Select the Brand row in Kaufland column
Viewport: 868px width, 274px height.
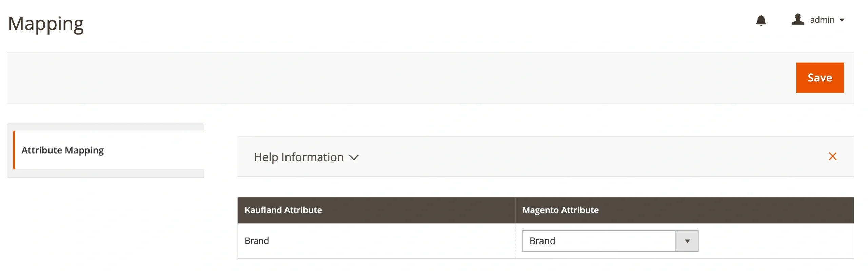257,241
